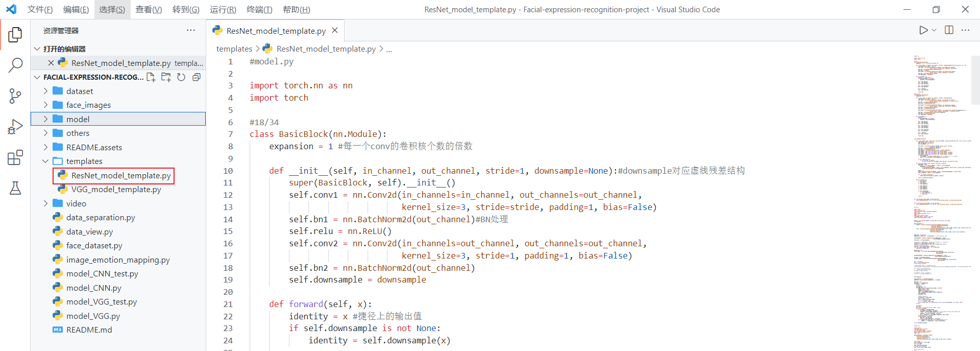The image size is (980, 351).
Task: Open the Testing flask view
Action: [x=15, y=188]
